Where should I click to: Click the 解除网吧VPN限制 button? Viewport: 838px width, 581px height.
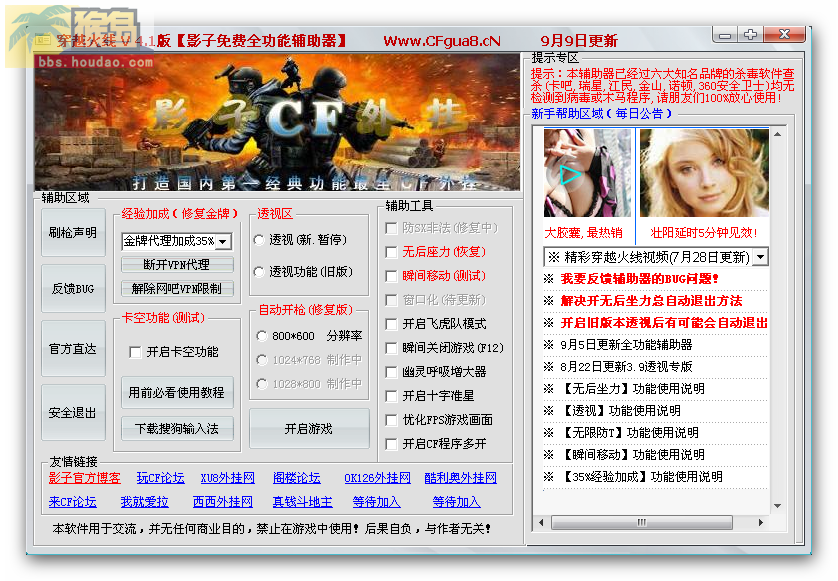click(177, 289)
